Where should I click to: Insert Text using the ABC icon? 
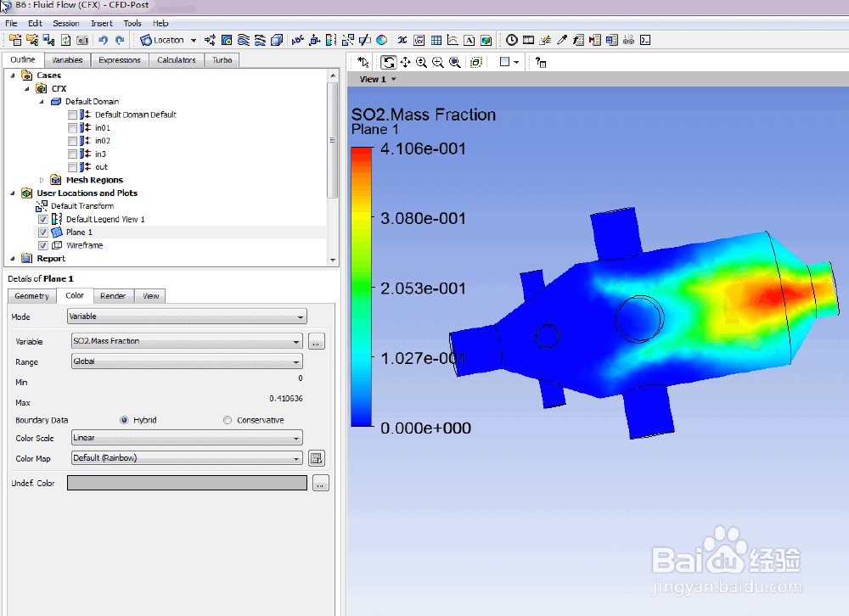(298, 40)
